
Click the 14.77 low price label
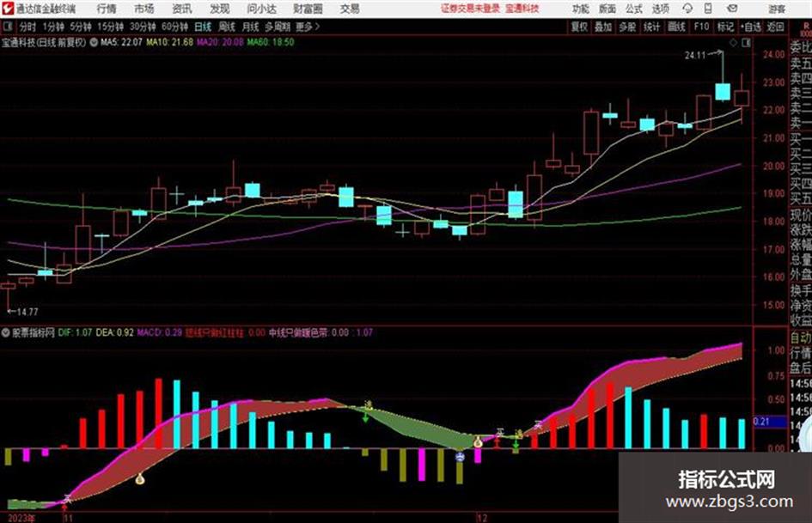pos(27,312)
